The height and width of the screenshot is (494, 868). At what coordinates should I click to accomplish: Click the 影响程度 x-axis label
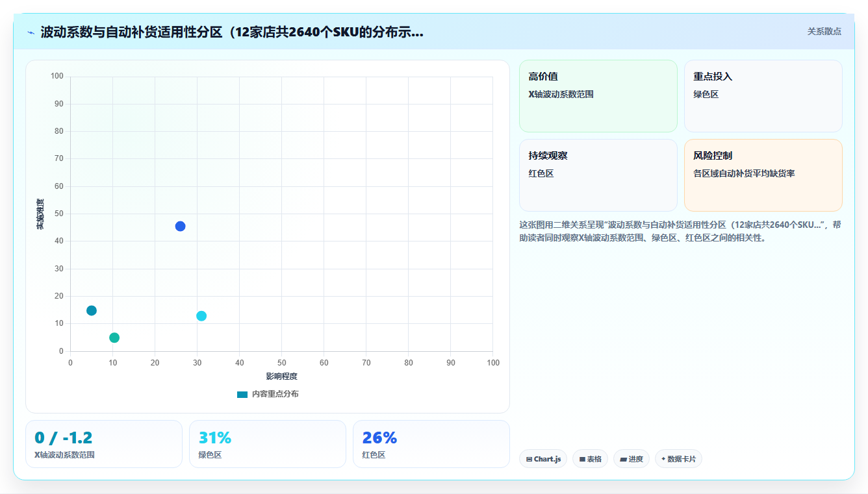pyautogui.click(x=281, y=377)
